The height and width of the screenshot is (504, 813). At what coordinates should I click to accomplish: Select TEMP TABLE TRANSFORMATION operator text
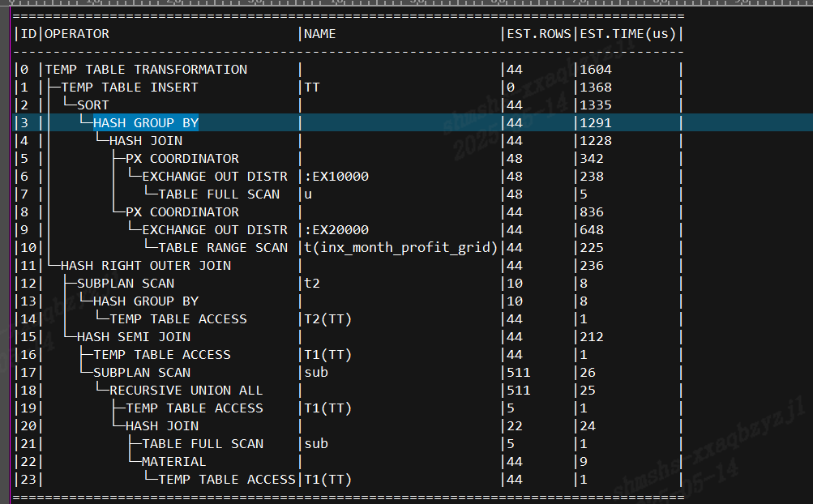pos(146,70)
